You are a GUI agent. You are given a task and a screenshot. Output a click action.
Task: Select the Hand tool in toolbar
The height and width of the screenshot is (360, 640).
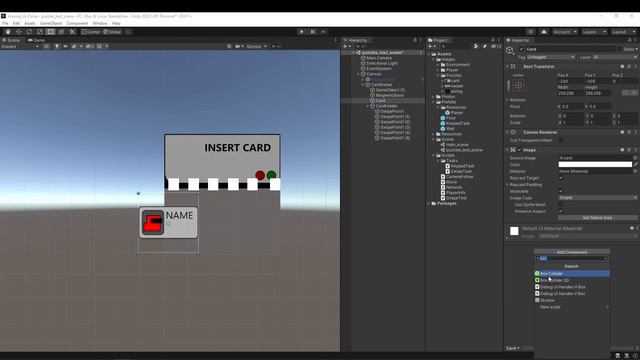coord(8,32)
